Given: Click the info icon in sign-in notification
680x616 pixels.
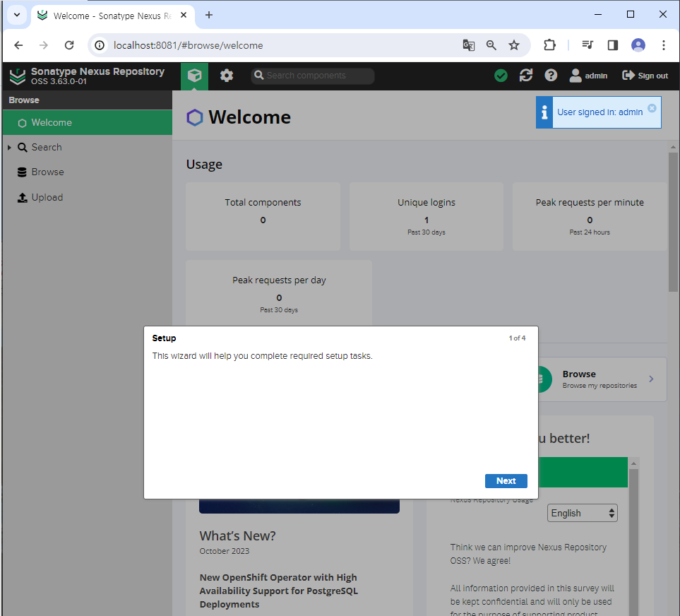Looking at the screenshot, I should [x=544, y=112].
